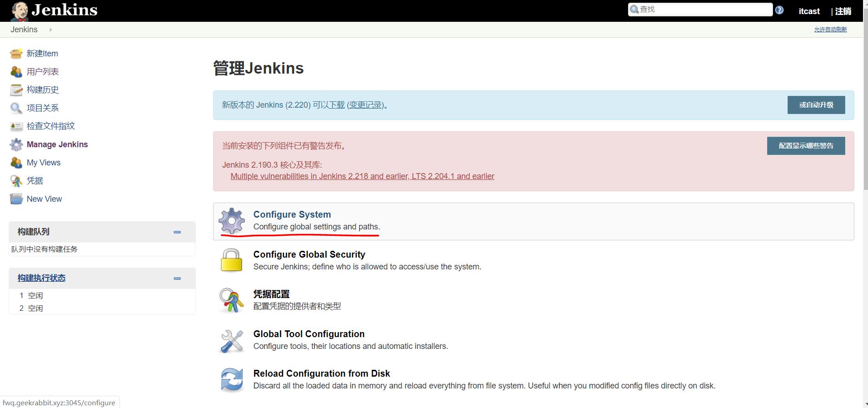868x408 pixels.
Task: Click the 配置显示哪些警告 button
Action: [x=806, y=146]
